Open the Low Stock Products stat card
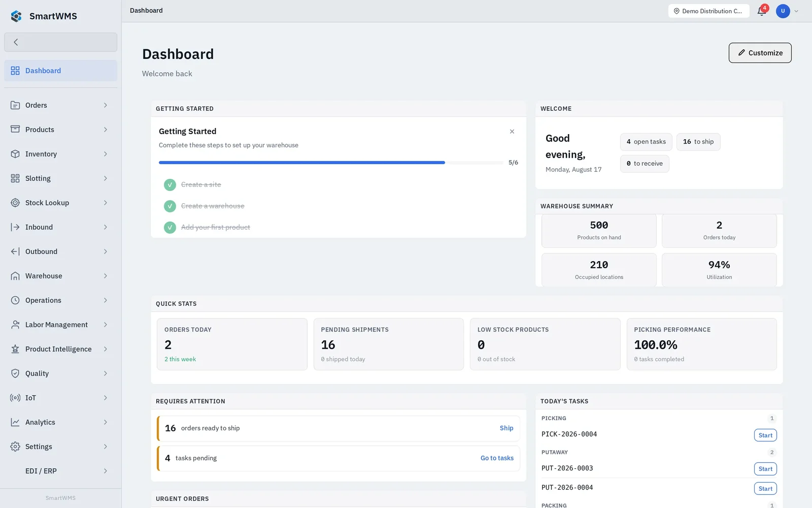Viewport: 812px width, 508px height. [545, 344]
